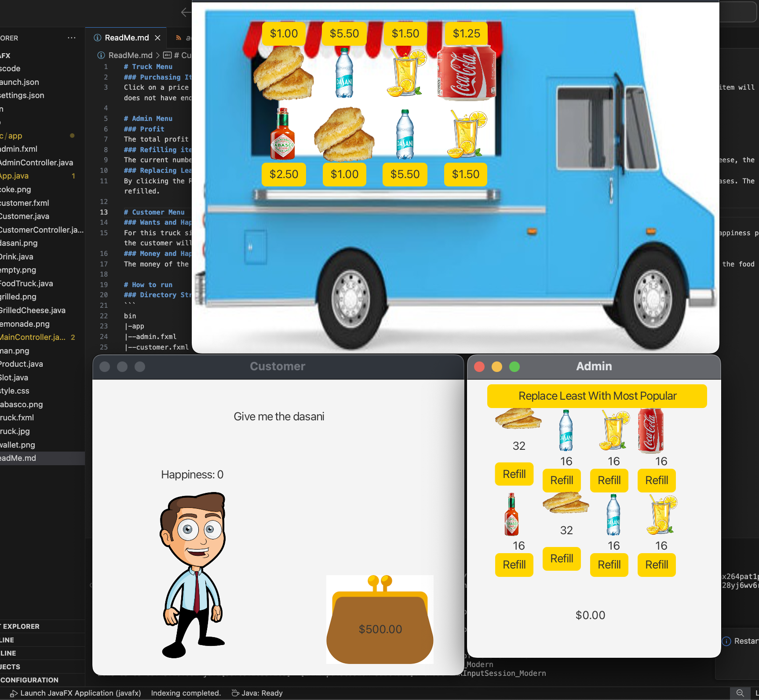Refill the Tabasco slot in Admin
This screenshot has height=700, width=759.
click(514, 565)
